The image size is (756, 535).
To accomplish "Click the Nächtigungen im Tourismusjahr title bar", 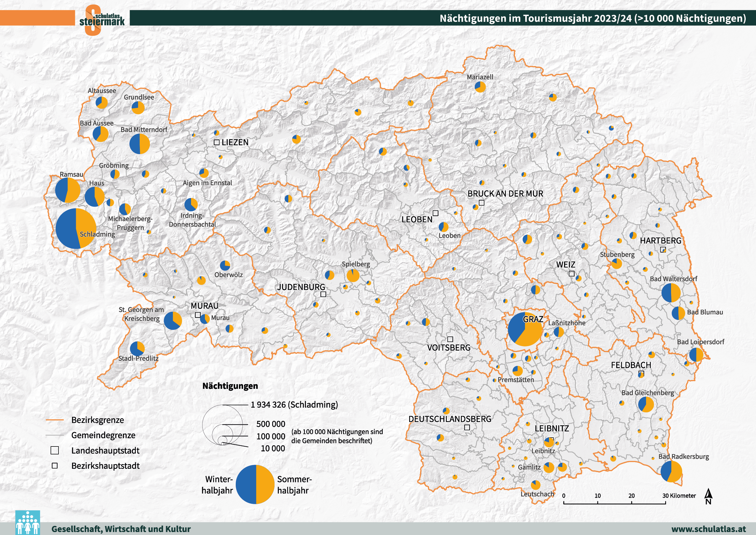I will coord(443,18).
